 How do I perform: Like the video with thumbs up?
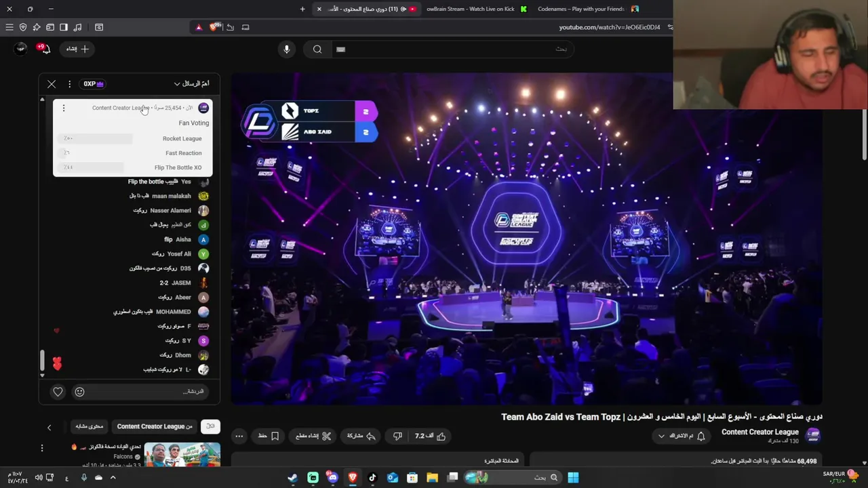pyautogui.click(x=431, y=436)
